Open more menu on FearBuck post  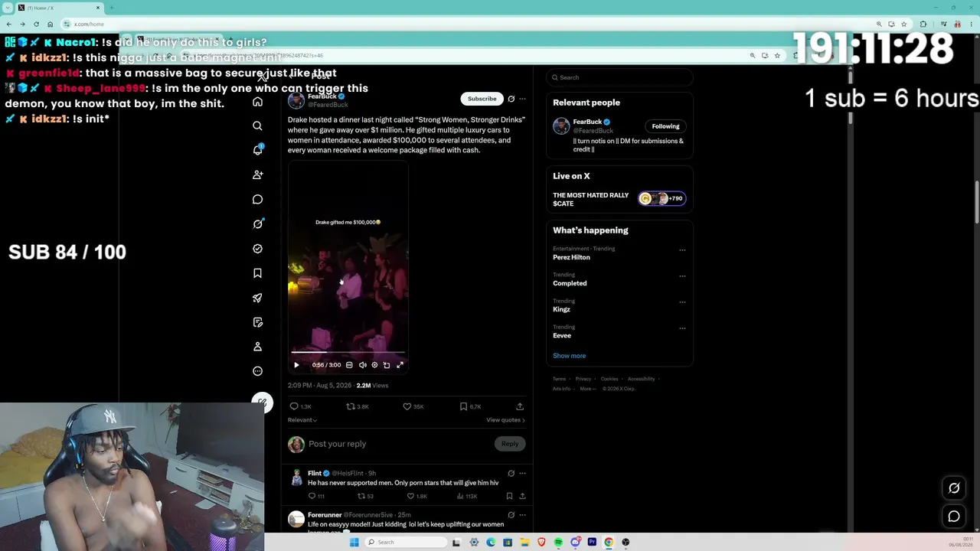pyautogui.click(x=522, y=99)
